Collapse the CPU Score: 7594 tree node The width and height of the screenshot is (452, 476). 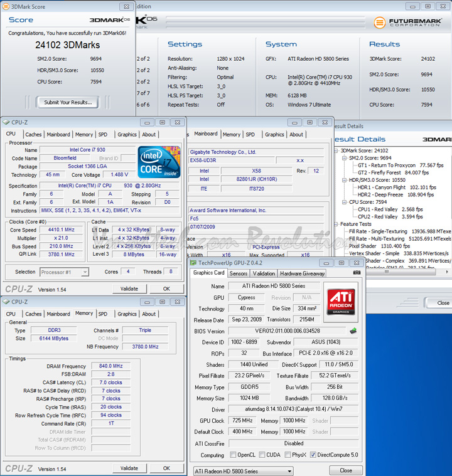pyautogui.click(x=345, y=202)
